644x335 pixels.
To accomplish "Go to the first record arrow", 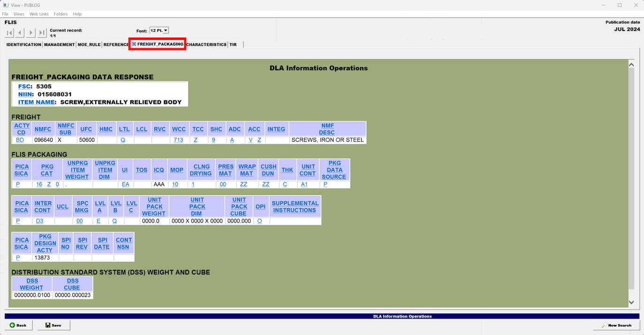I will [9, 33].
